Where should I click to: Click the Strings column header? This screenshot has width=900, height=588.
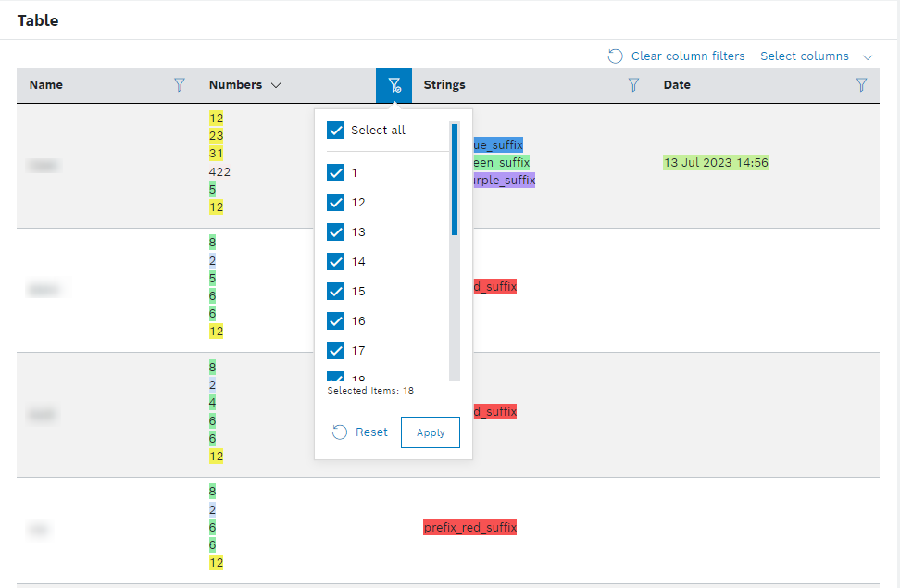click(444, 85)
